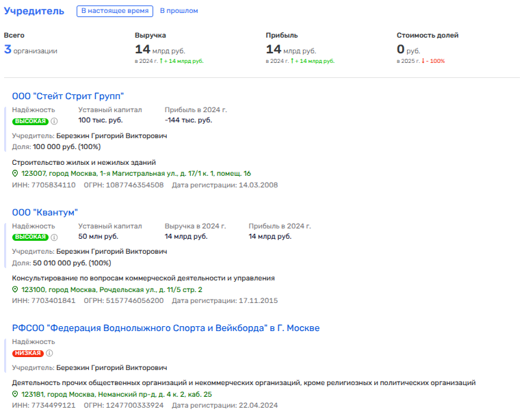The height and width of the screenshot is (420, 524).
Task: Click info icon beside Квантум ВЫСОКАЯ badge
Action: click(x=55, y=237)
